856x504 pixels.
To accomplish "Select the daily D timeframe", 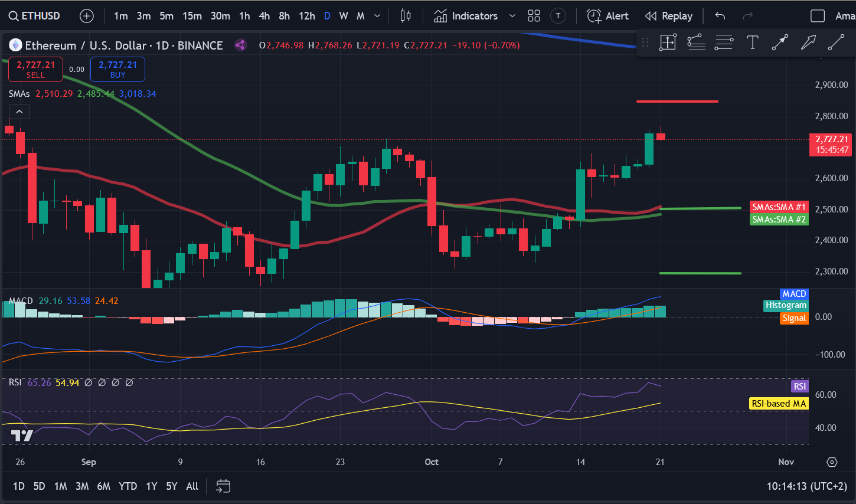I will [327, 16].
